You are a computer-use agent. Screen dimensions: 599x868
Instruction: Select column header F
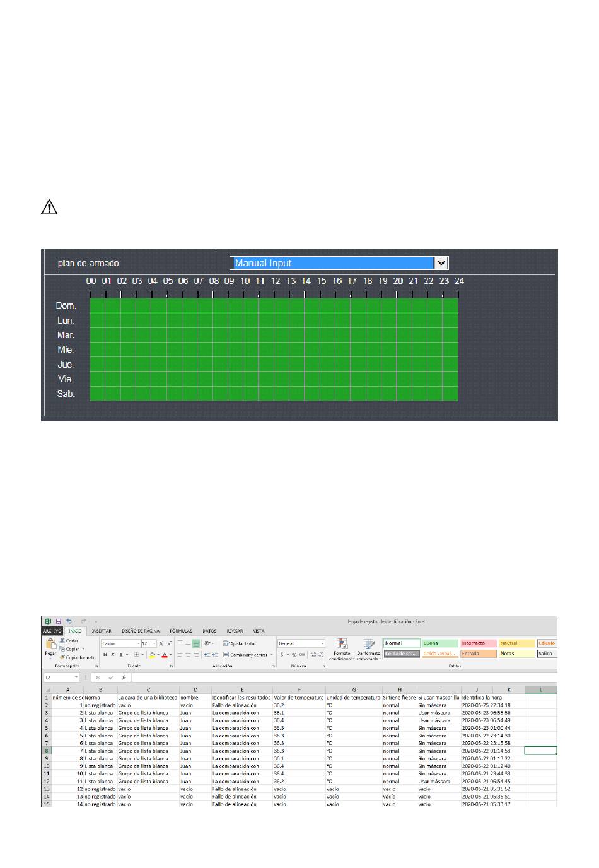pyautogui.click(x=299, y=689)
